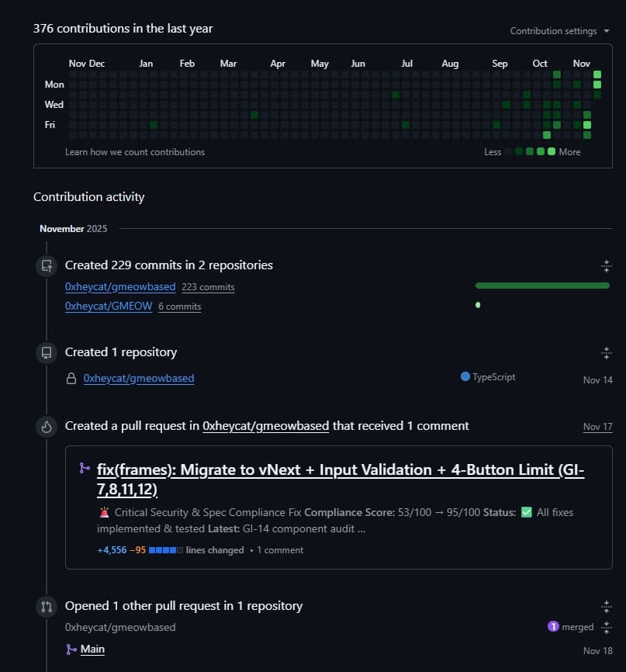
Task: Open the 0xheycat/GMEOW repository link
Action: [x=109, y=307]
